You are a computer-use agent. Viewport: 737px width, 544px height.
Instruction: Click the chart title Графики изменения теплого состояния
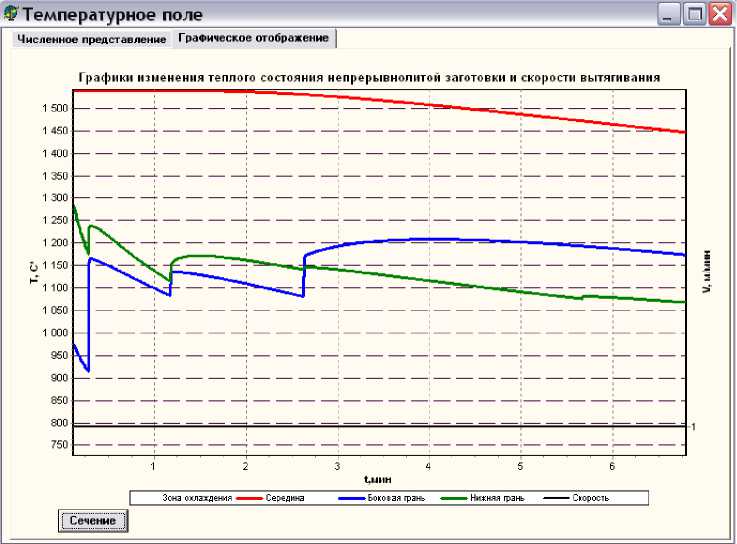pyautogui.click(x=369, y=78)
